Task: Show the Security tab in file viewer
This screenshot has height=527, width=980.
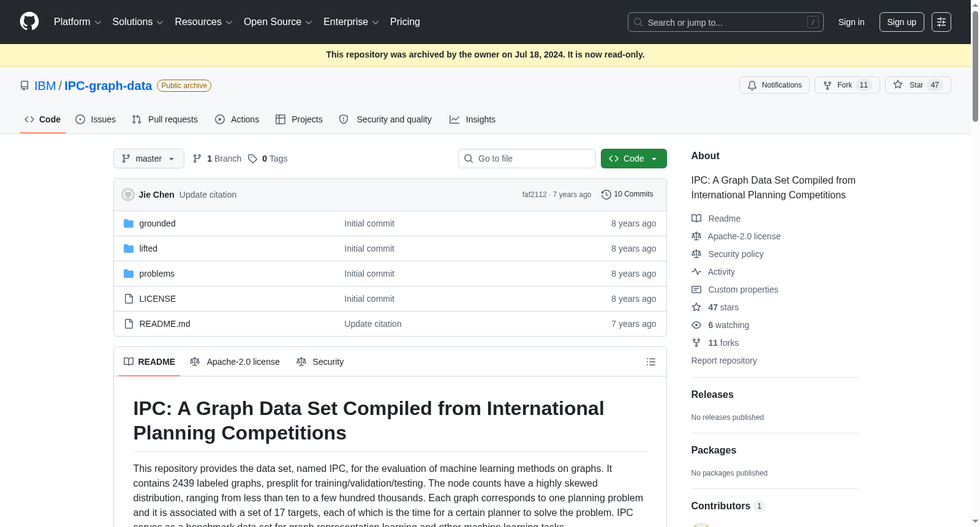Action: click(320, 362)
